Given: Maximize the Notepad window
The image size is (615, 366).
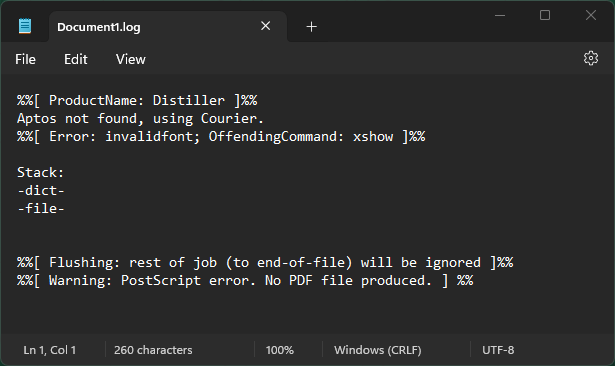Looking at the screenshot, I should coord(545,15).
